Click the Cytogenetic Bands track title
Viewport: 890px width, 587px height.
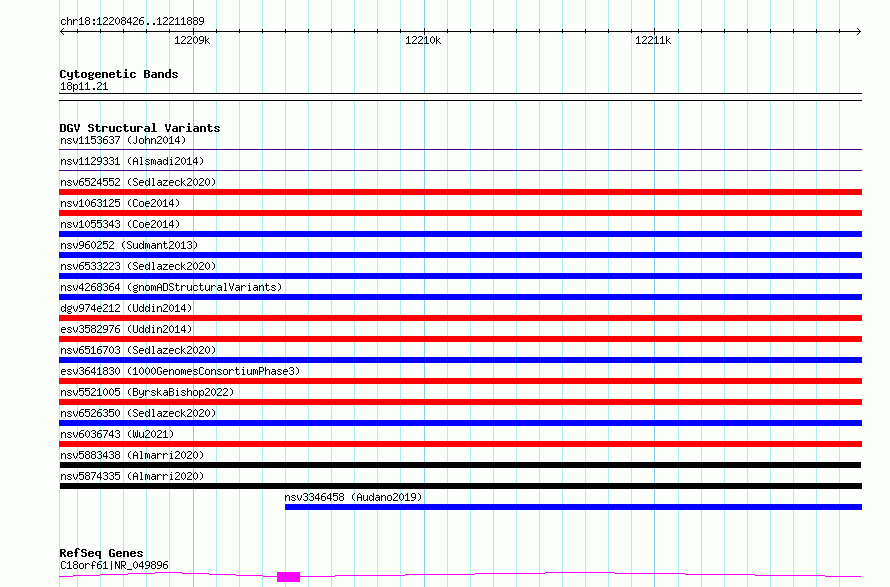119,74
